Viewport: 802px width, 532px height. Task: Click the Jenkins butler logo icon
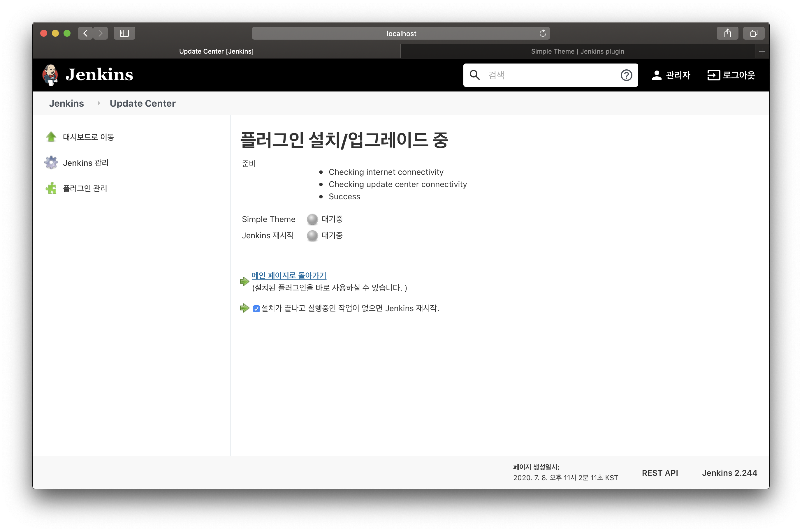pyautogui.click(x=50, y=75)
